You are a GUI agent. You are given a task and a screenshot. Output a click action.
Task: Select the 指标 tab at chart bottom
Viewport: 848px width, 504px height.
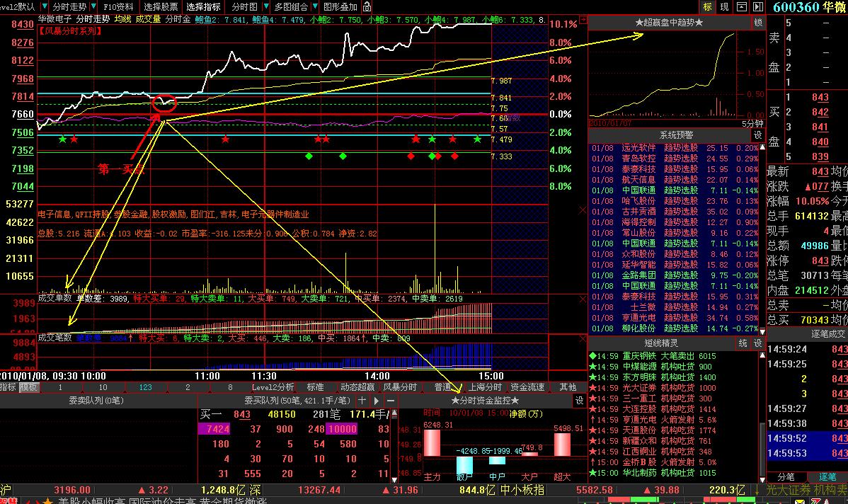point(8,387)
